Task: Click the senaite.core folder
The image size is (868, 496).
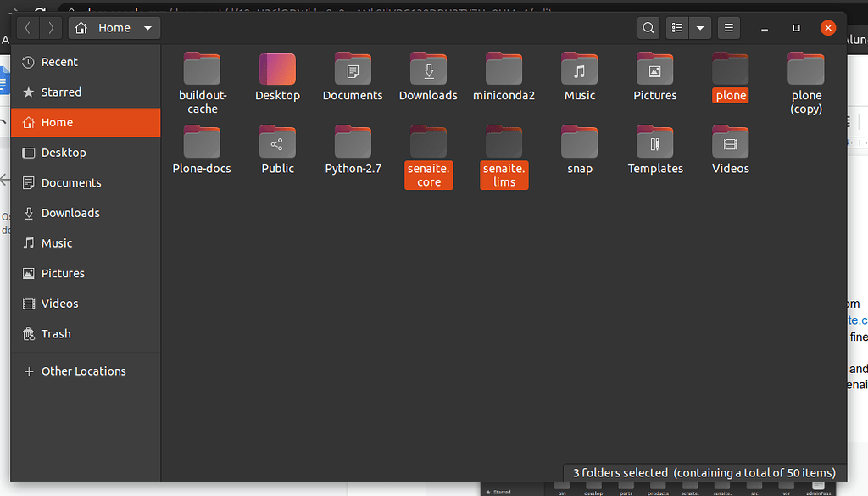Action: pyautogui.click(x=428, y=142)
